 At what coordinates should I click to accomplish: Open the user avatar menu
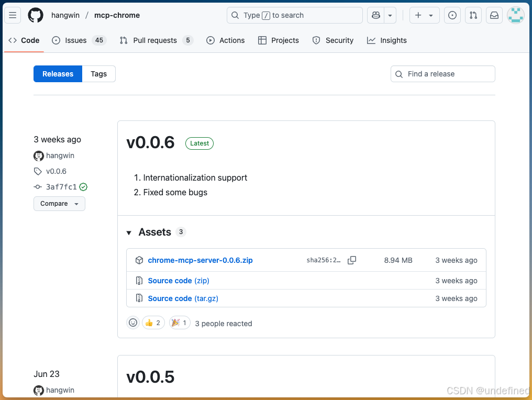click(516, 15)
